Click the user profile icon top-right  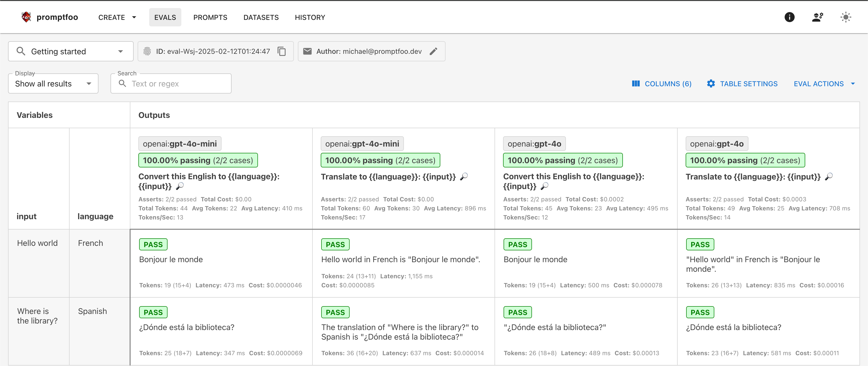[818, 17]
